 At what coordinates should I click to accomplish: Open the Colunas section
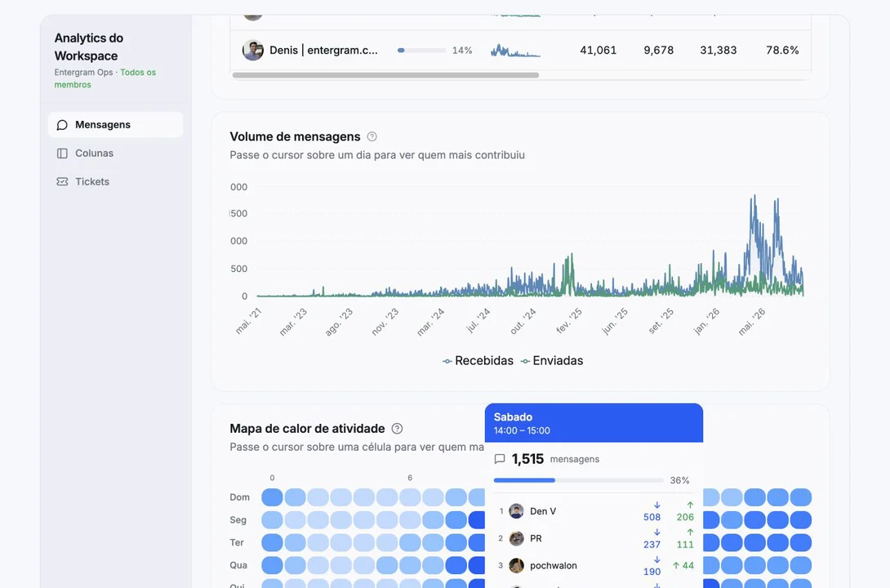point(115,154)
